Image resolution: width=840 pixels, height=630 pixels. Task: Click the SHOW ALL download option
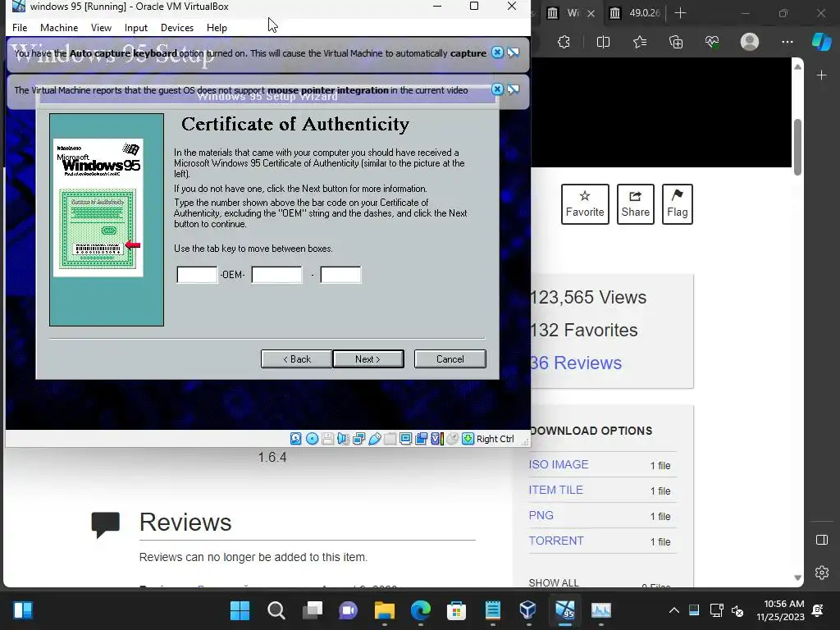554,582
